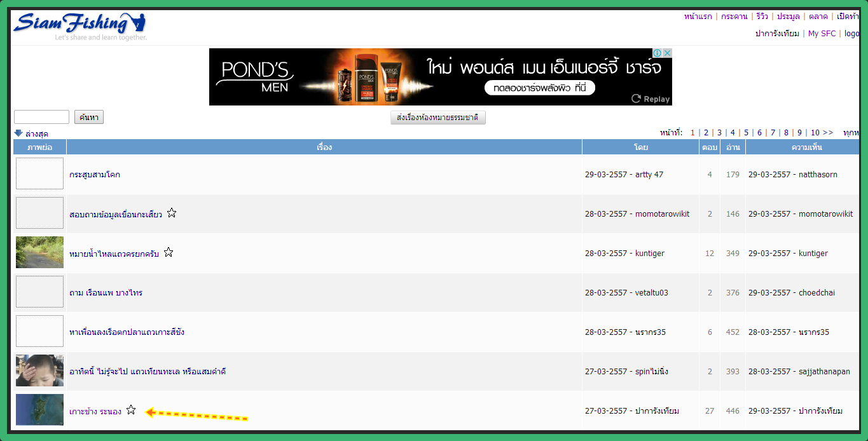Open หน้าแรก in top navigation
The image size is (868, 441).
pos(698,17)
